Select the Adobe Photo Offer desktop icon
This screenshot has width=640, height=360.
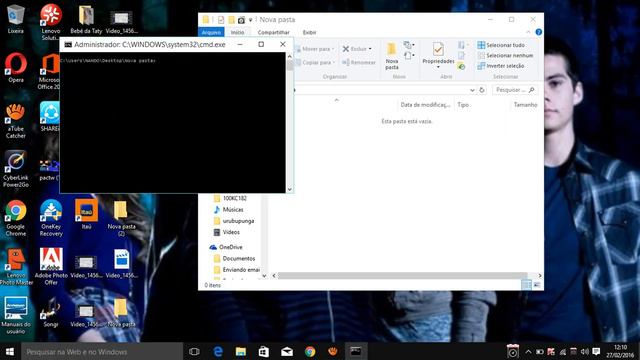(x=51, y=267)
